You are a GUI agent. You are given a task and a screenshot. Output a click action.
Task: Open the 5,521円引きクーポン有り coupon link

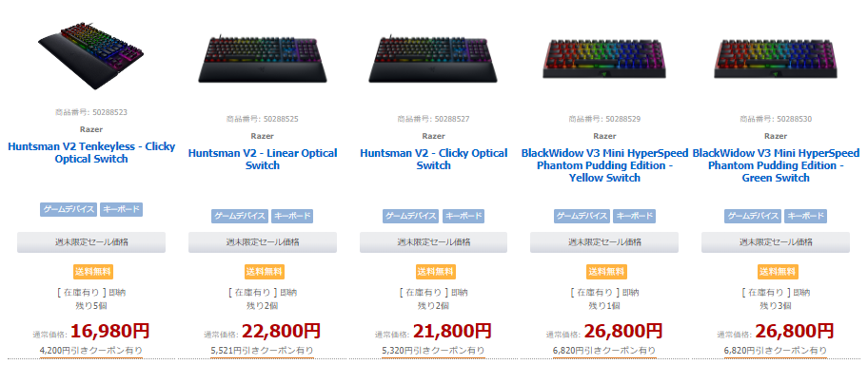(263, 351)
